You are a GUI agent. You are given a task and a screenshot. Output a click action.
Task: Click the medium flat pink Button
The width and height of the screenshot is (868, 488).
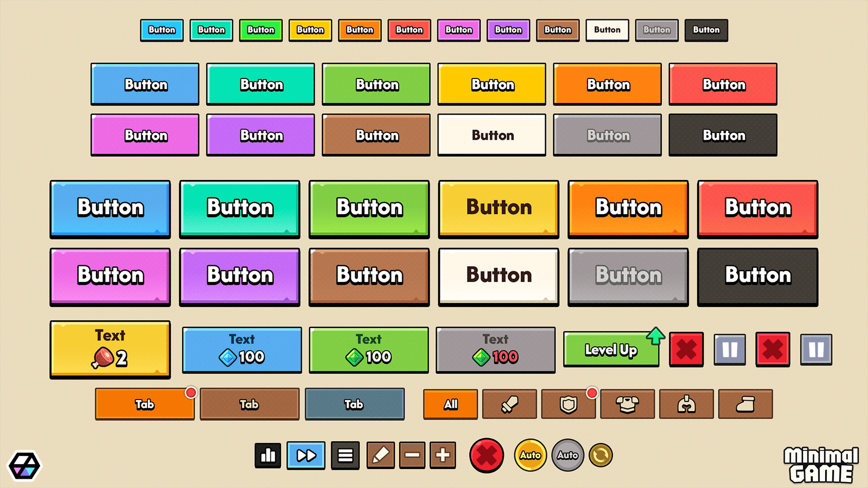145,135
